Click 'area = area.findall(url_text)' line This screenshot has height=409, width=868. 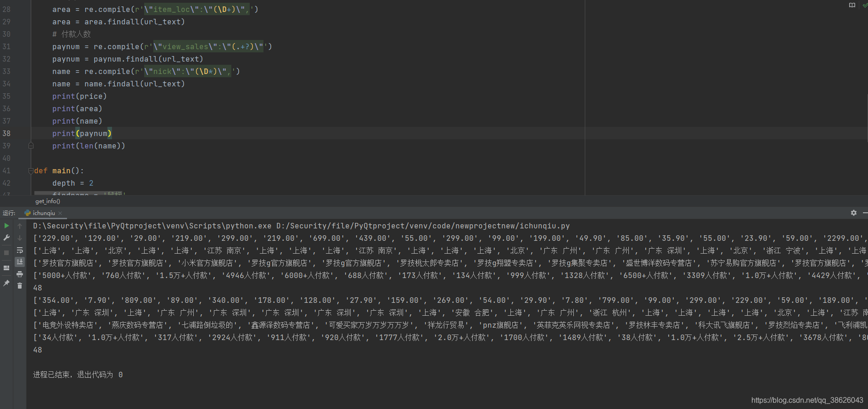click(x=118, y=22)
